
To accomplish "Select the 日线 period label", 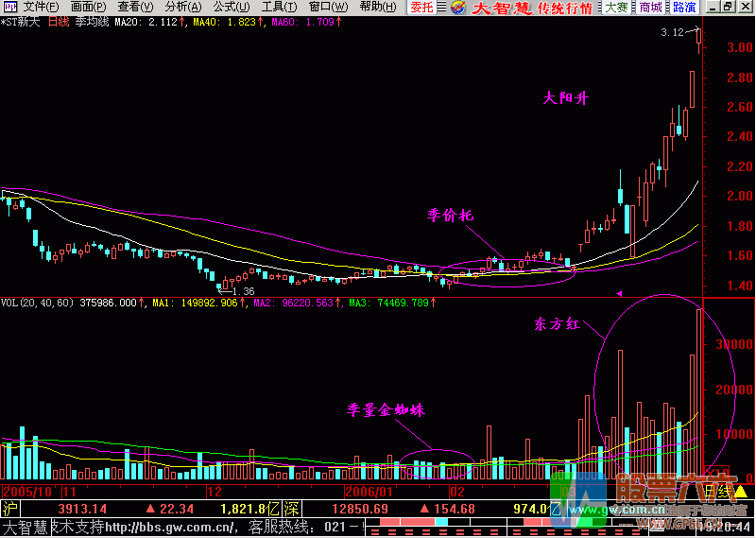I will 59,22.
